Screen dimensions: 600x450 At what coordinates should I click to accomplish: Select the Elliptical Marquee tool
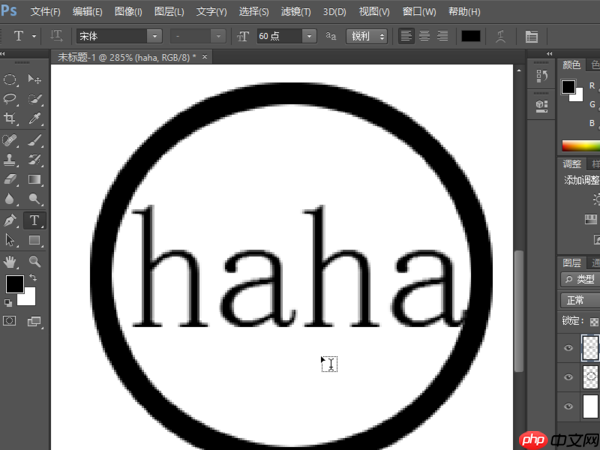(10, 80)
